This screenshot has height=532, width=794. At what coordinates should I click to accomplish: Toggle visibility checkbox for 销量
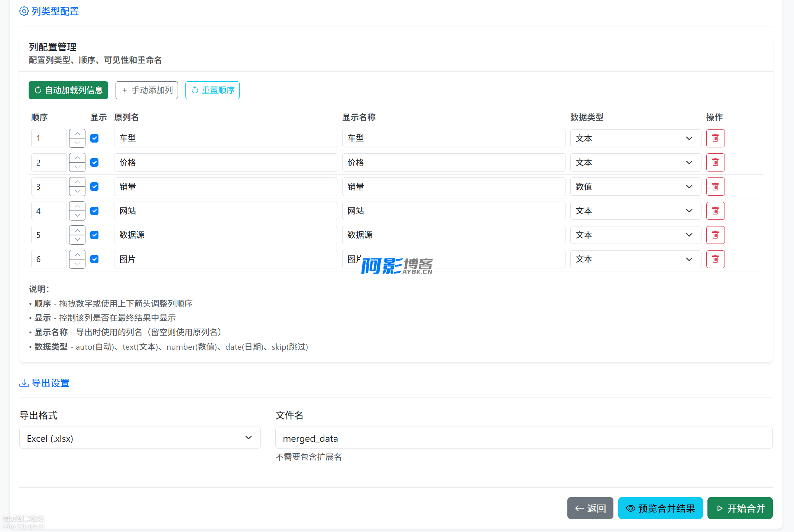click(94, 186)
